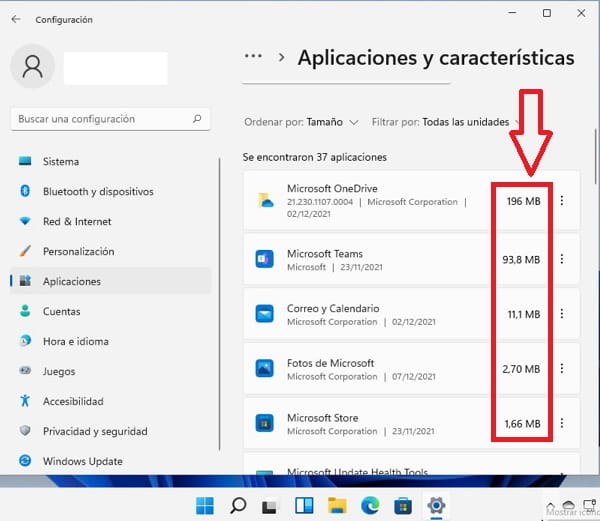Go to Juegos settings
Screen dimensions: 600x521
pos(111,371)
